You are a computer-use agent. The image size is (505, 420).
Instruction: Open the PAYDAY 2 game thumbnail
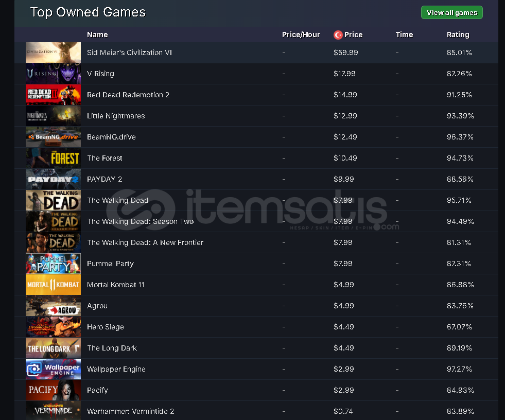53,179
